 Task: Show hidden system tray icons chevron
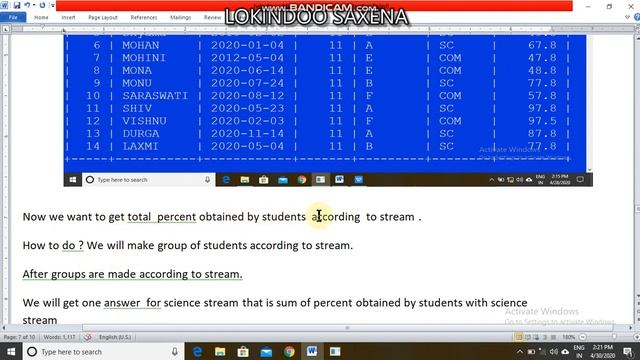[519, 351]
